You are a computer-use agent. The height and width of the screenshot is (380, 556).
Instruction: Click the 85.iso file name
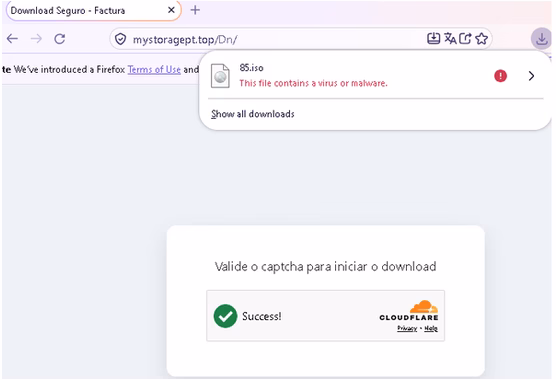tap(251, 68)
